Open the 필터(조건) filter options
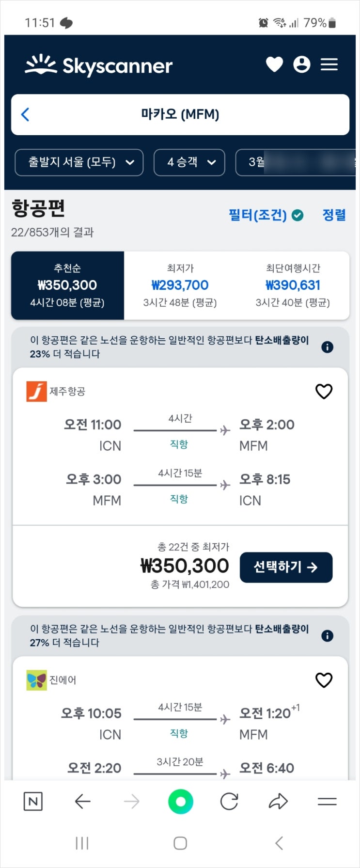 [x=266, y=215]
